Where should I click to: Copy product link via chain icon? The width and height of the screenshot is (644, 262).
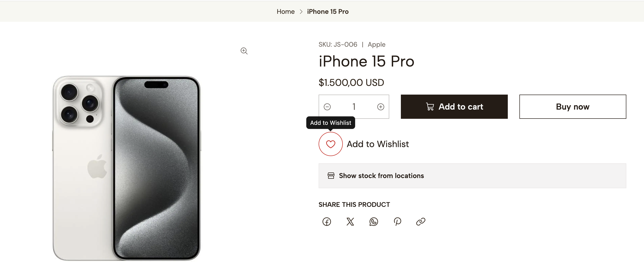[x=420, y=222]
